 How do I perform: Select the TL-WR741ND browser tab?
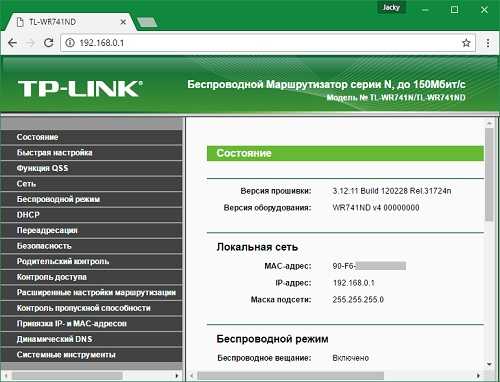pos(70,22)
